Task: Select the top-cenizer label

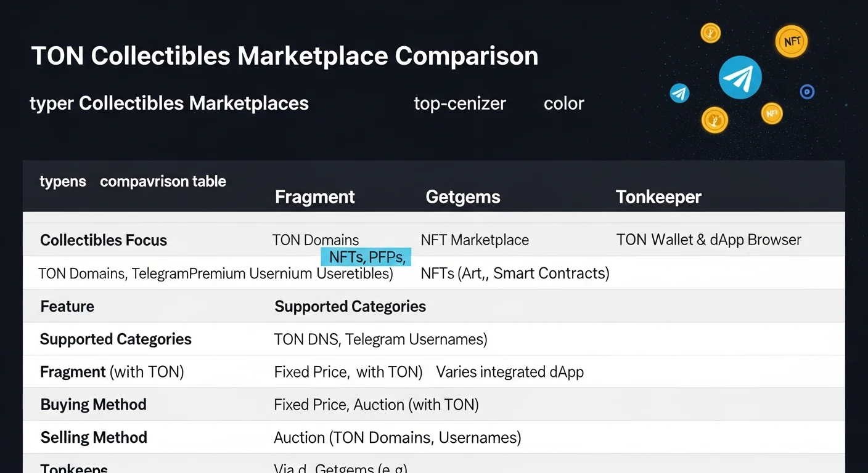Action: (x=460, y=103)
